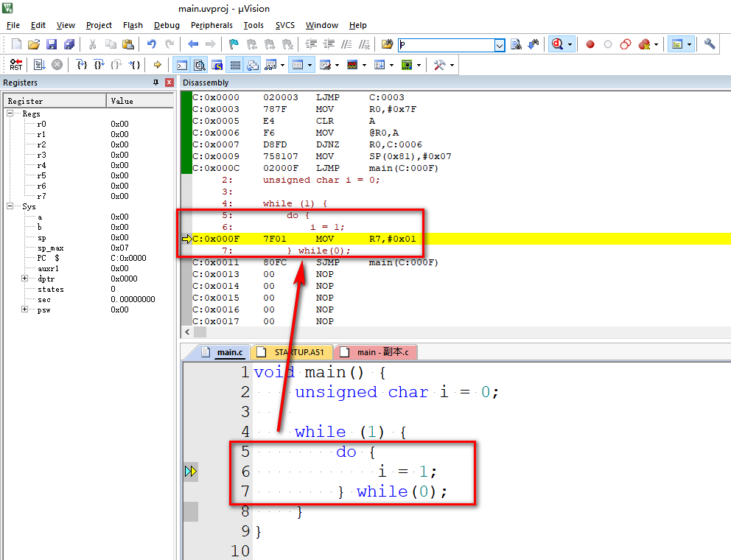Click the Step Over debug icon

click(x=99, y=64)
